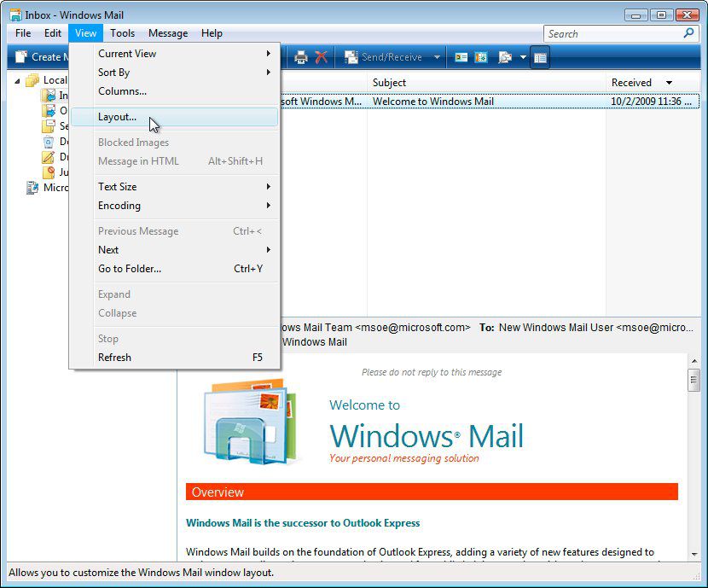Click the Print toolbar icon
This screenshot has height=588, width=708.
point(301,57)
